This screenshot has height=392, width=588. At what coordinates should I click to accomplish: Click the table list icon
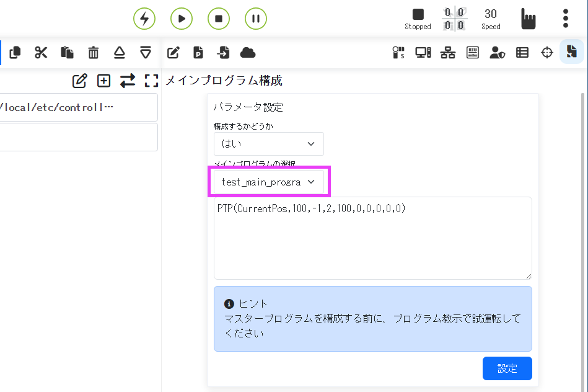point(522,53)
